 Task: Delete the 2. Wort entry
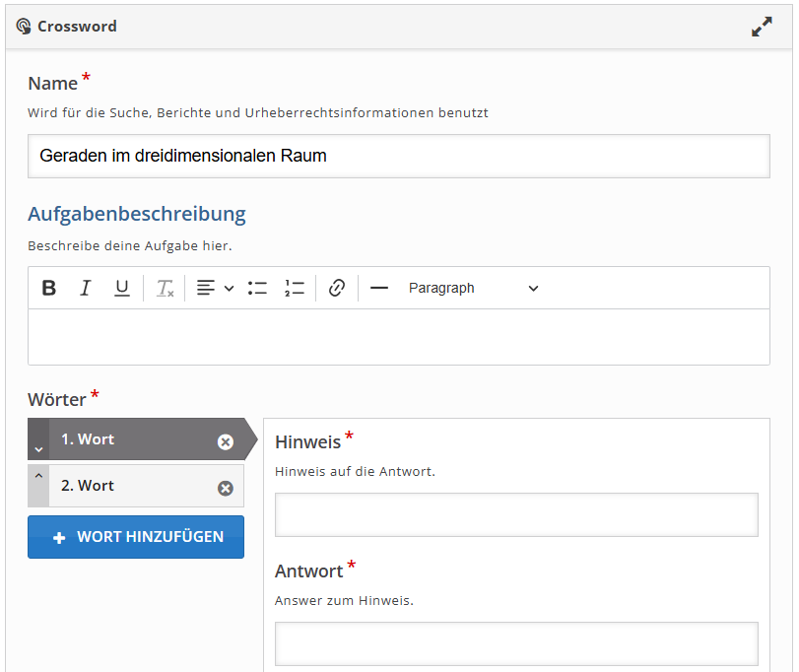pos(226,488)
